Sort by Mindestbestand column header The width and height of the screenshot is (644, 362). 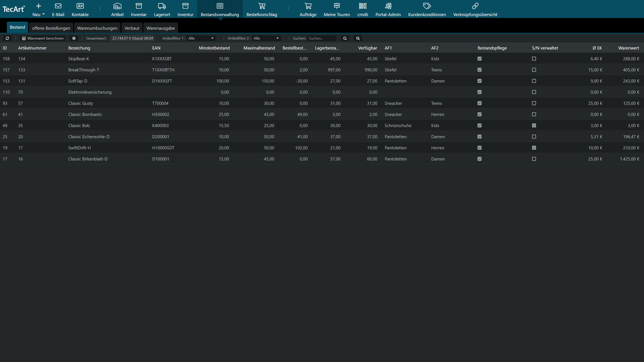(214, 48)
